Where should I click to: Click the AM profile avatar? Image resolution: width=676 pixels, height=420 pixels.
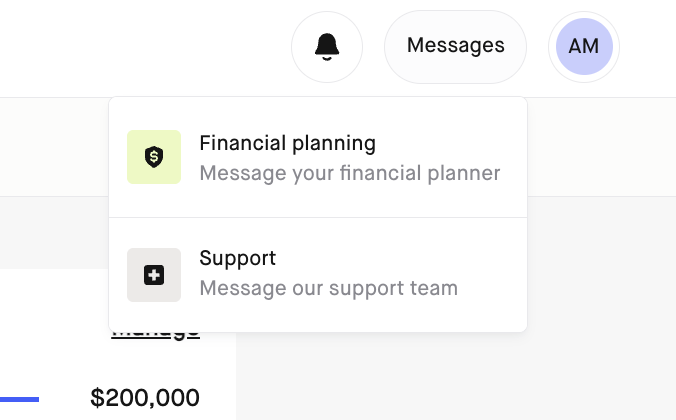coord(584,47)
